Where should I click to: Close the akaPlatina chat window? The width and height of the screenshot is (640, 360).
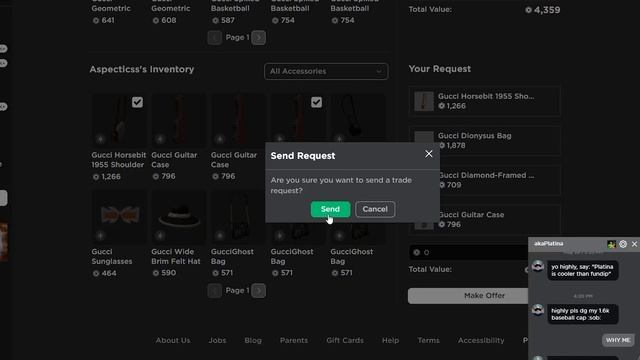[x=634, y=244]
